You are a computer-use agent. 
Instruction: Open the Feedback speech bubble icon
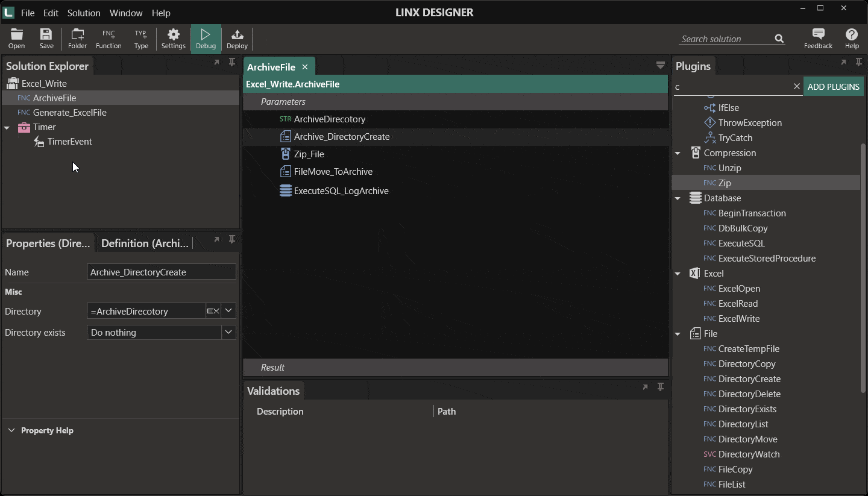tap(818, 39)
